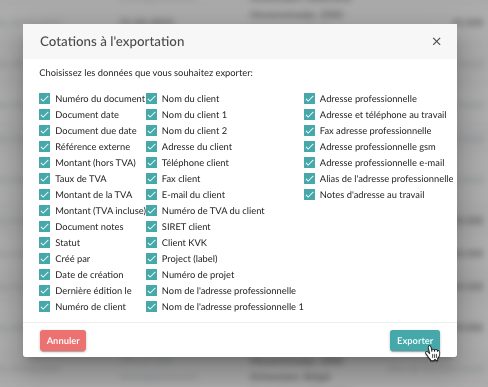Disable Date de création export field
Image resolution: width=488 pixels, height=387 pixels.
pyautogui.click(x=44, y=275)
